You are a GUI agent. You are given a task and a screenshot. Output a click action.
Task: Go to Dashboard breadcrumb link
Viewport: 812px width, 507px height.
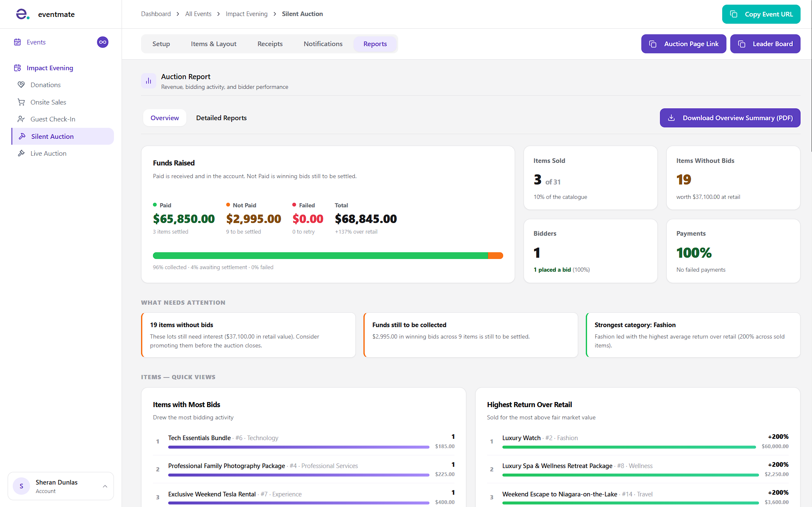156,14
